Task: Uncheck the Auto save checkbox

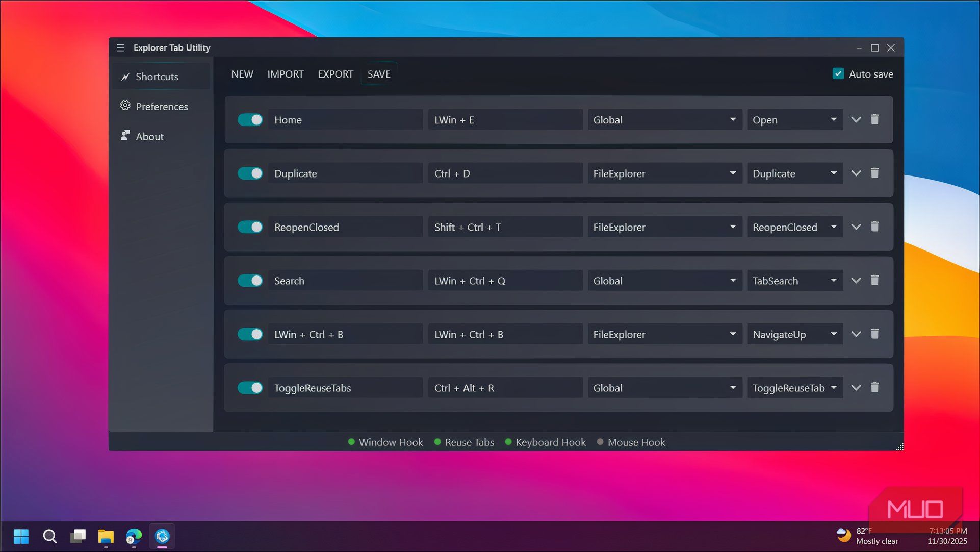Action: pos(838,74)
